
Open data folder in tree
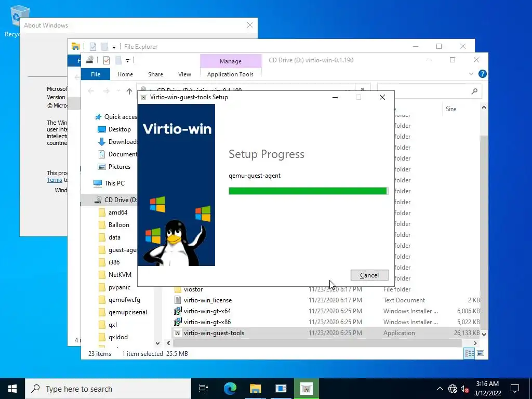pyautogui.click(x=110, y=237)
